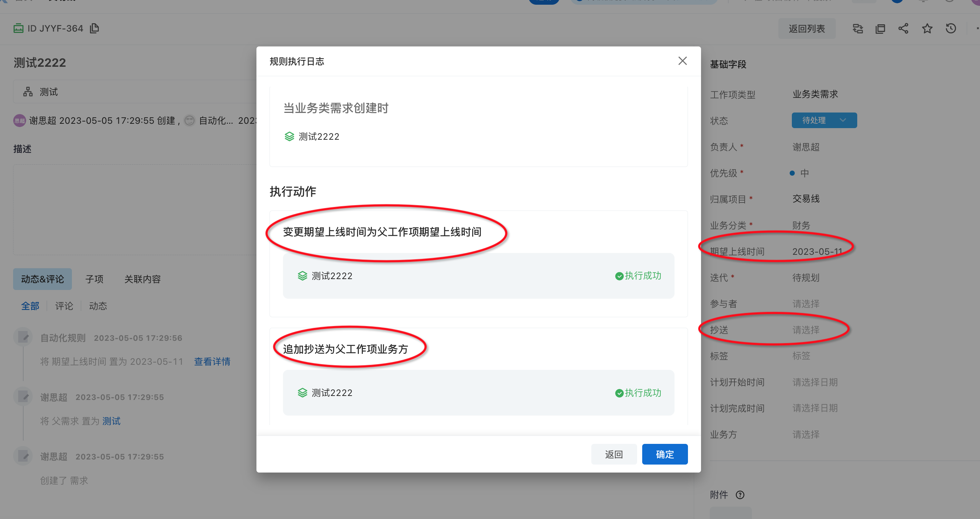
Task: Open the 抄送 selector field
Action: tap(806, 330)
